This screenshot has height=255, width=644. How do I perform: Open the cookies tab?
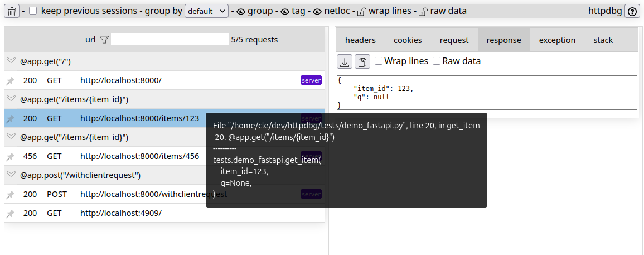(x=408, y=40)
